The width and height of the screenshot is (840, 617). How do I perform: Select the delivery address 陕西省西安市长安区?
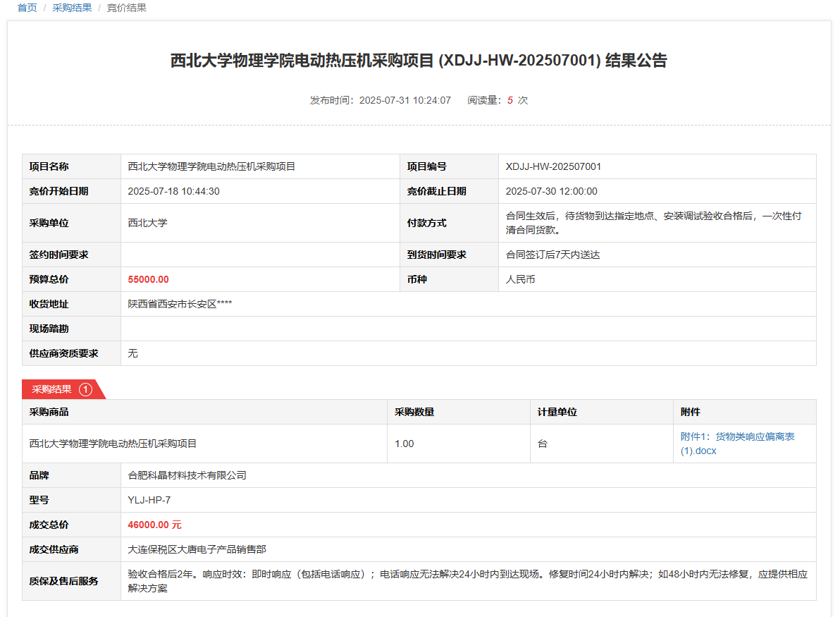[180, 305]
